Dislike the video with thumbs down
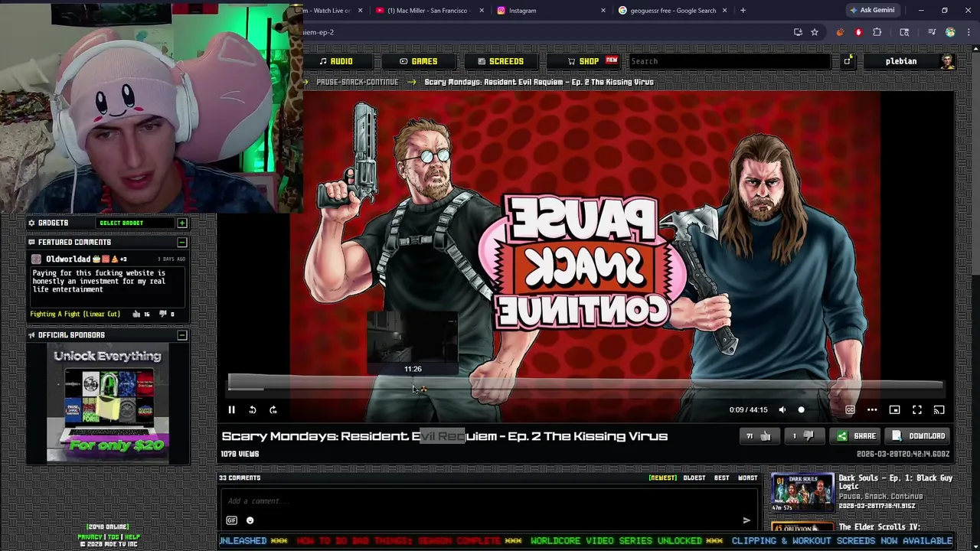980x551 pixels. click(803, 436)
